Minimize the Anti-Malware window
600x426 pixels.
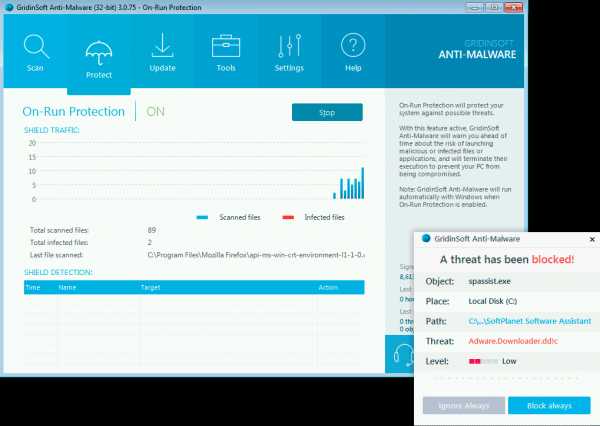pyautogui.click(x=474, y=7)
